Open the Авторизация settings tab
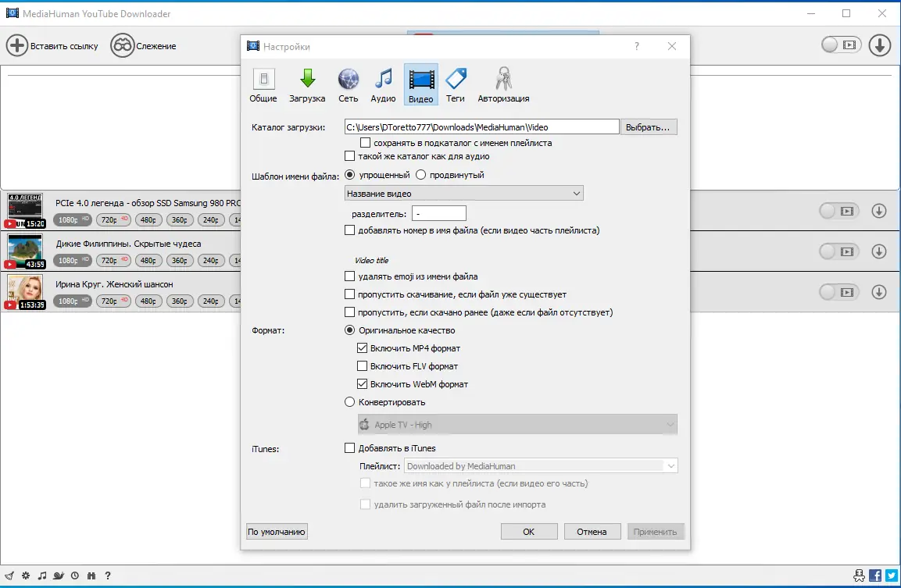Image resolution: width=901 pixels, height=588 pixels. click(503, 84)
